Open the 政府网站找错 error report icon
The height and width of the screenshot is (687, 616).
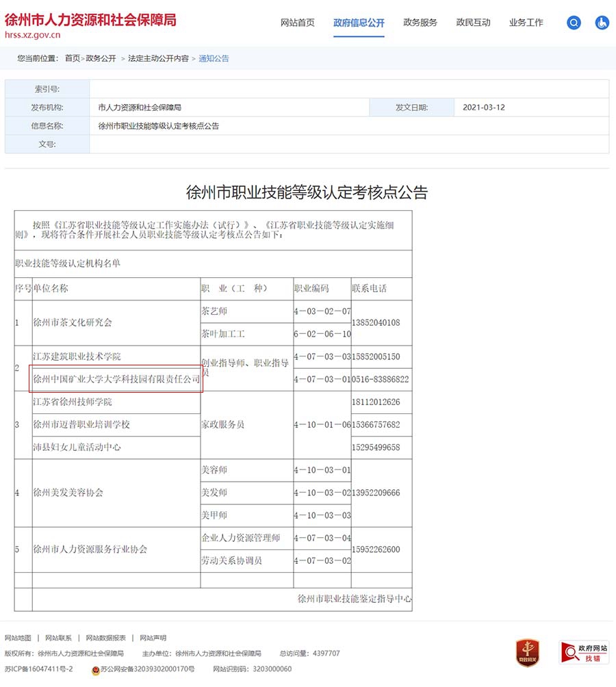coord(584,653)
